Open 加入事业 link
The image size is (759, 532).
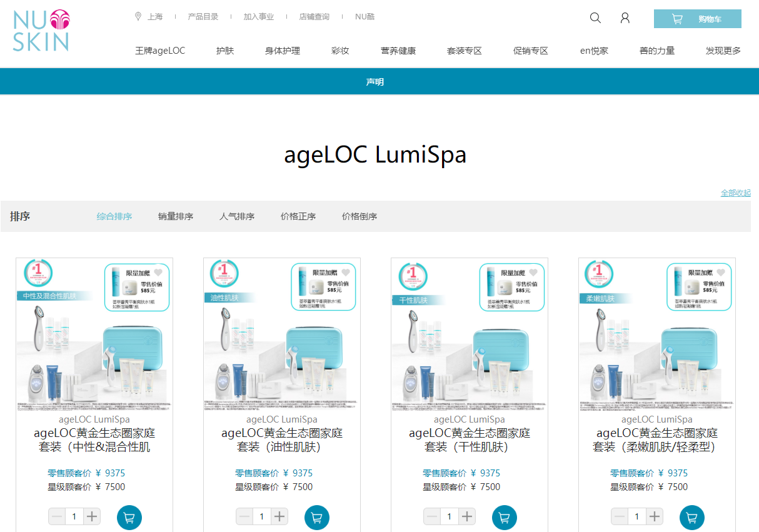click(259, 17)
